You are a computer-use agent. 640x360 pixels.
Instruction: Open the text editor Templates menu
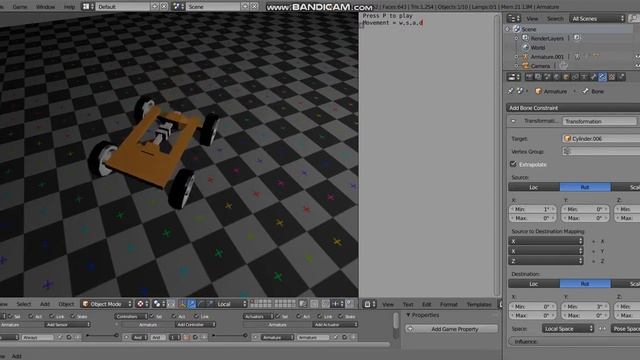(479, 304)
